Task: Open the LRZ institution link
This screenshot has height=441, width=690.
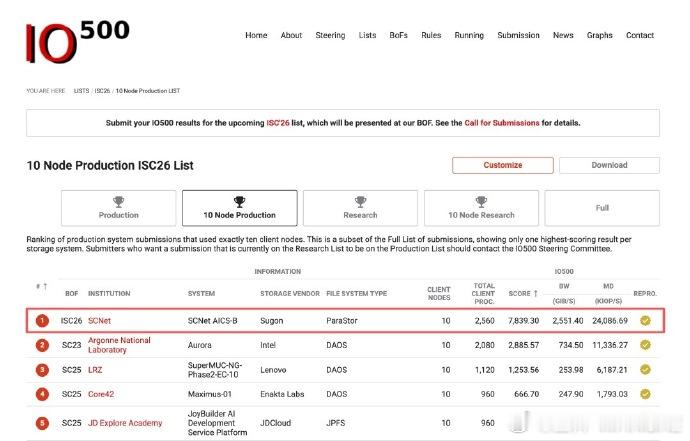Action: coord(95,370)
